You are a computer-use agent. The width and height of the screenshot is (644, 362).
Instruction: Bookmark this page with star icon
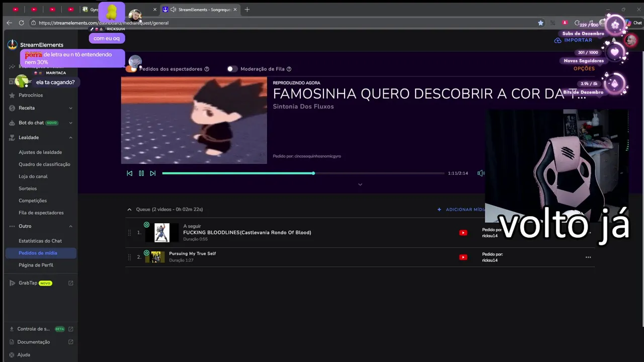pos(540,23)
